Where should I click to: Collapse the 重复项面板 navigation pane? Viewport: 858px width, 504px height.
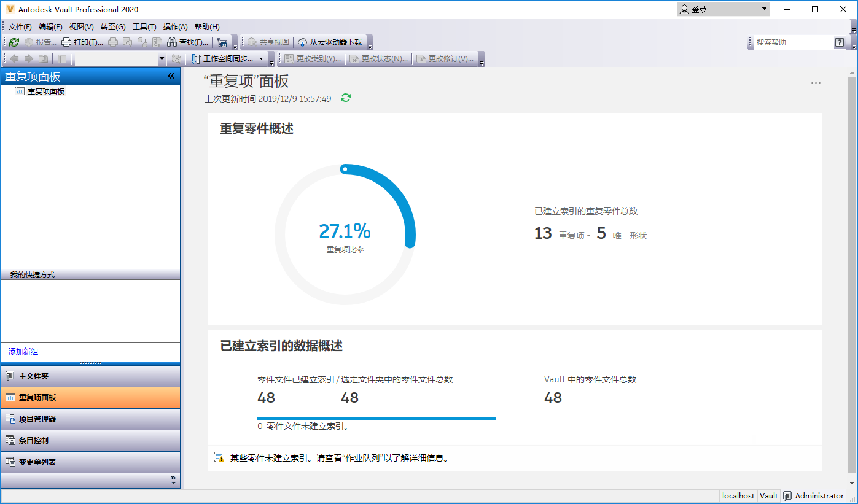[171, 76]
